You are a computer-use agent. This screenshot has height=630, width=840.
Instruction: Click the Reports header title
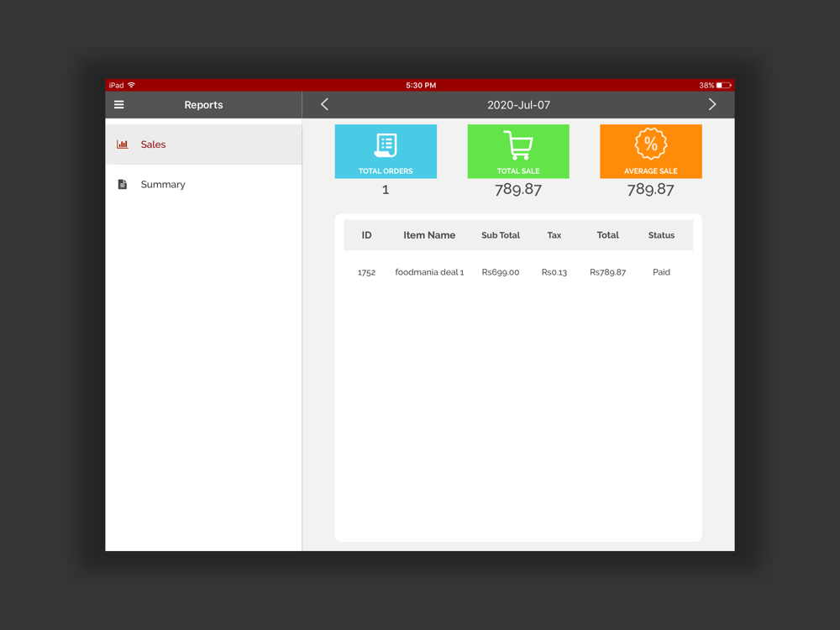point(203,105)
